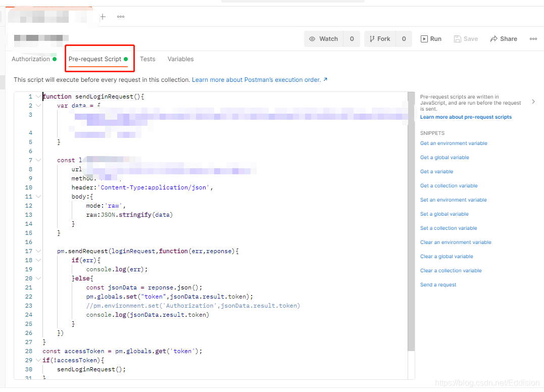This screenshot has height=392, width=544.
Task: Click the 'const accessToken' code line
Action: (122, 351)
